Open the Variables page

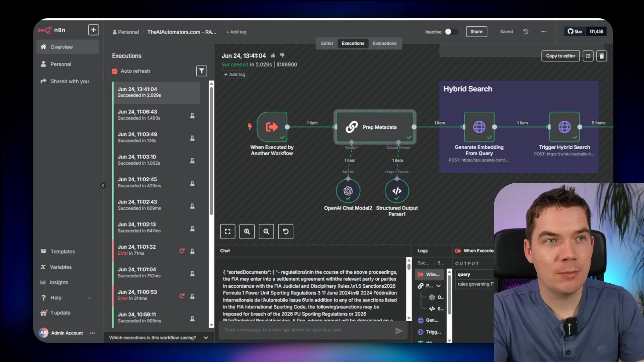(60, 267)
